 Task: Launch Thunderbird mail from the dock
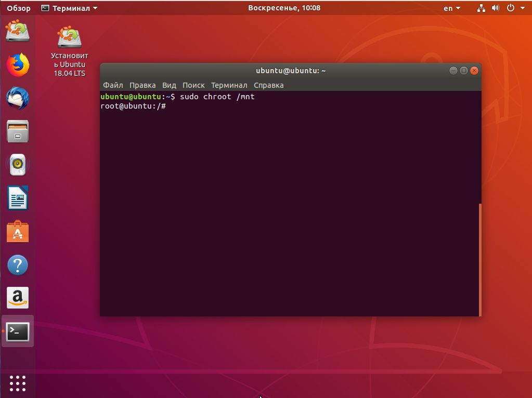[18, 98]
